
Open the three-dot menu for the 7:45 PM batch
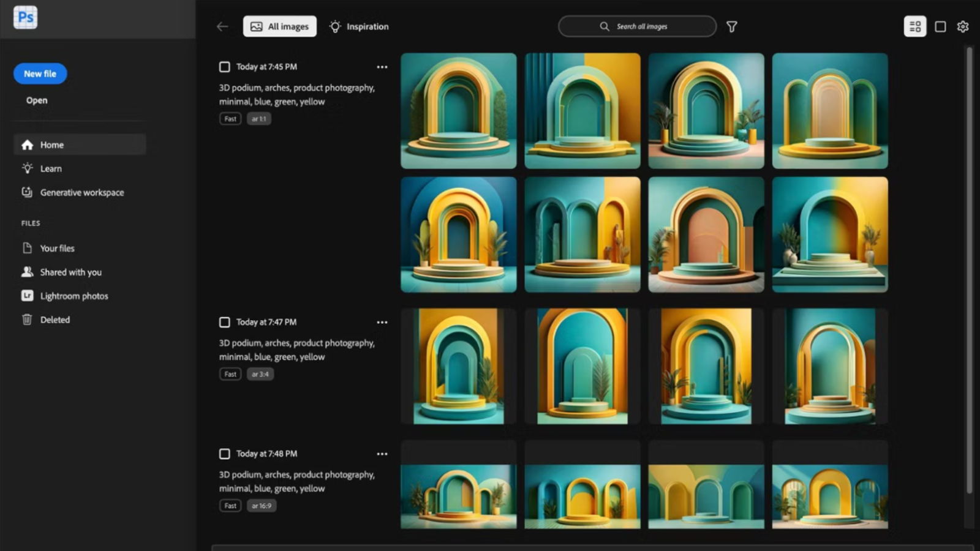click(x=382, y=67)
